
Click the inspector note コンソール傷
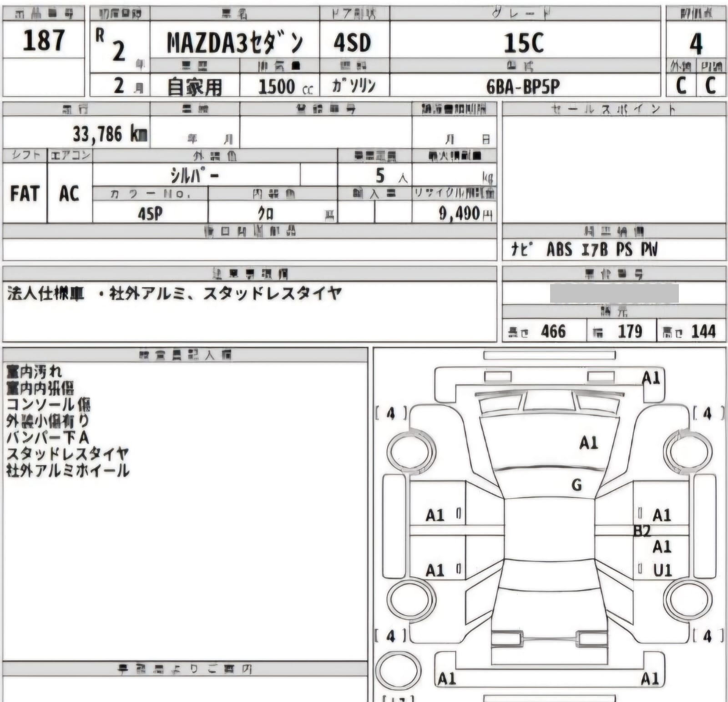point(48,405)
